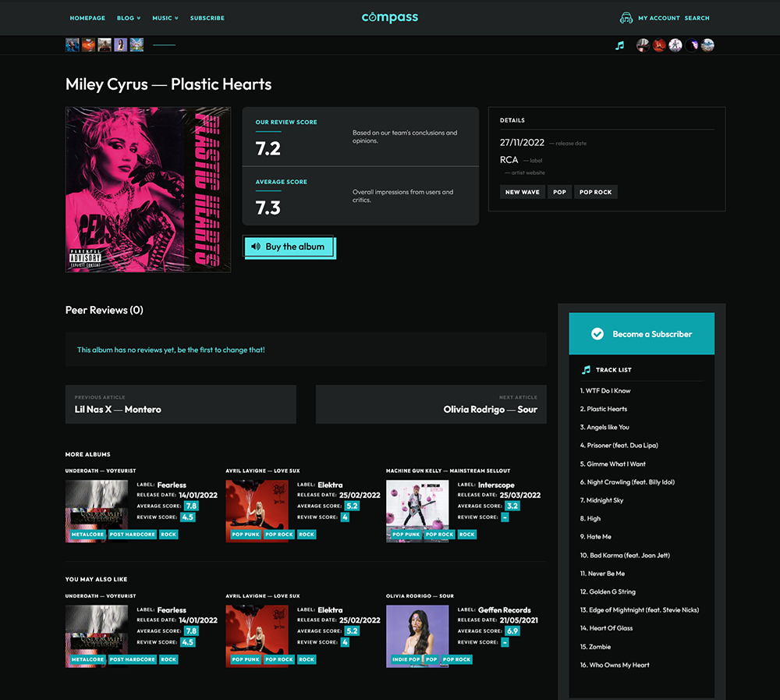Open next article Olivia Rodrigo — Sour
780x700 pixels.
coord(431,404)
